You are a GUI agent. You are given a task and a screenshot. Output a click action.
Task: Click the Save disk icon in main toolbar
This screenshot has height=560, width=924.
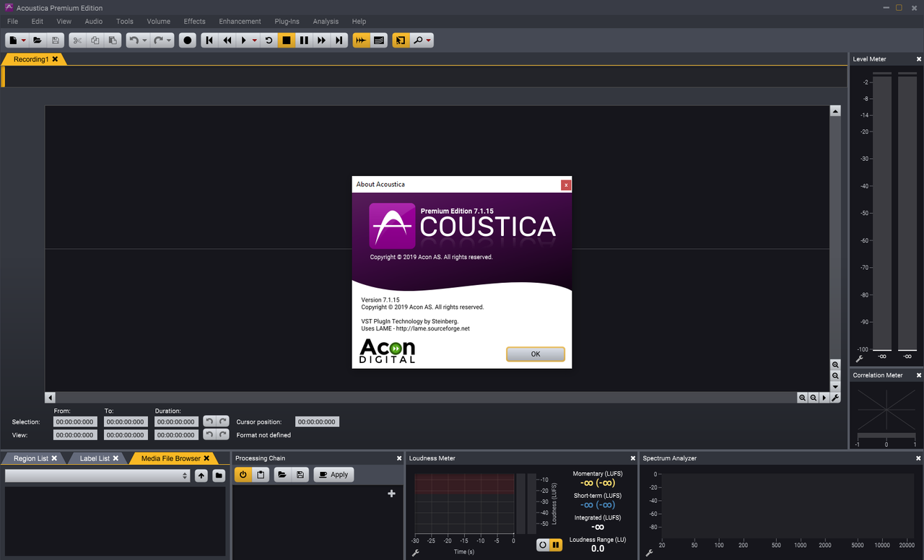point(56,40)
